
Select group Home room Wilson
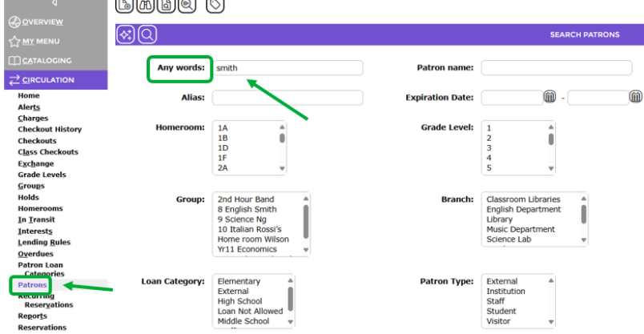[x=253, y=239]
